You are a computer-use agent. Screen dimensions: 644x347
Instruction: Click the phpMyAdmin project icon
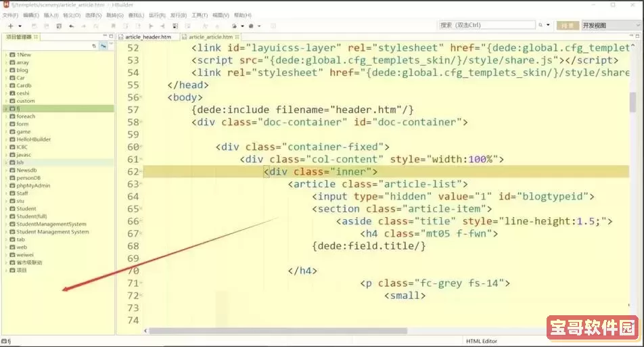point(12,185)
